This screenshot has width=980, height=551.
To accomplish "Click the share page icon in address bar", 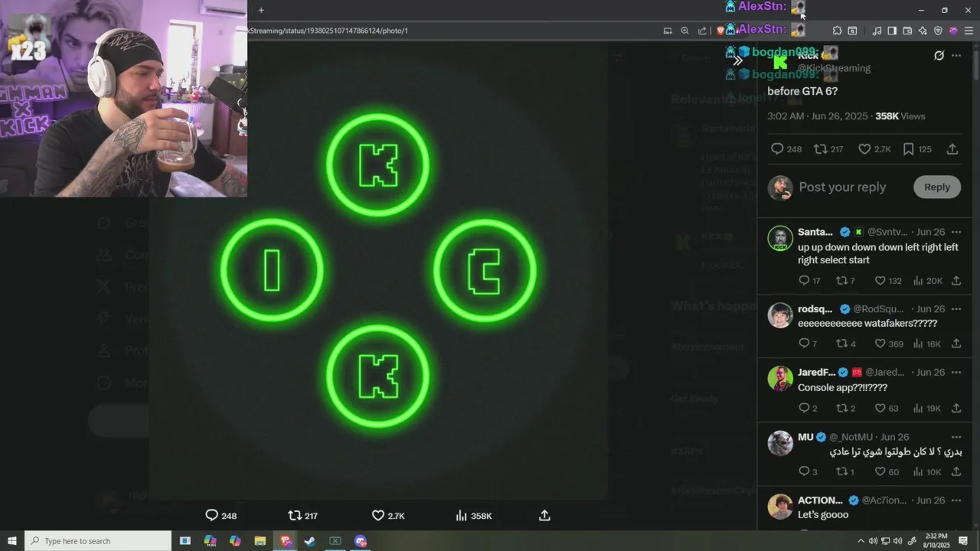I will tap(702, 31).
